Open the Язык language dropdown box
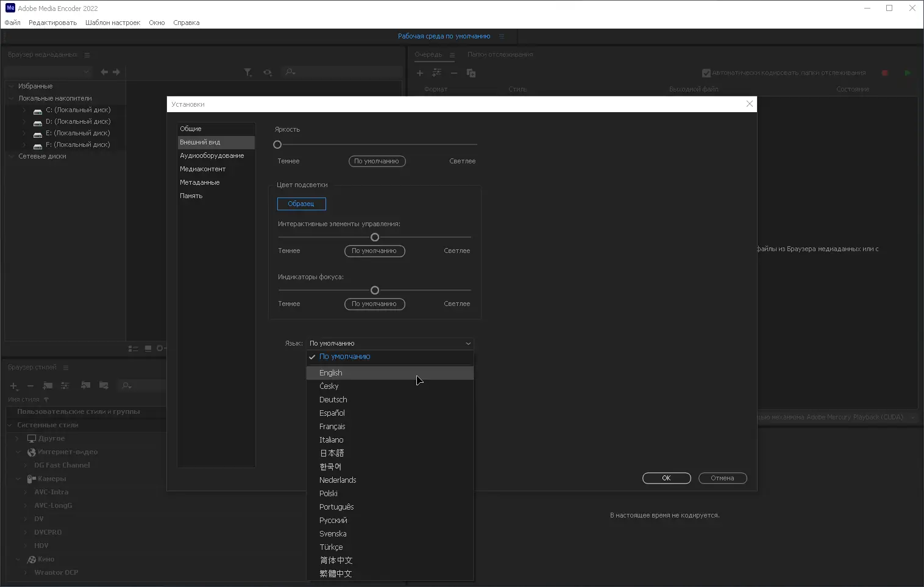The height and width of the screenshot is (587, 924). 390,343
